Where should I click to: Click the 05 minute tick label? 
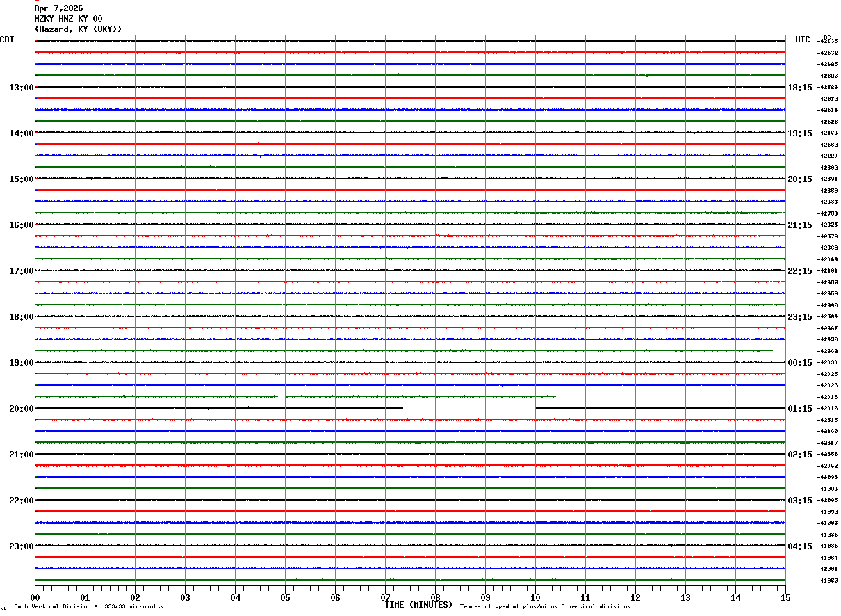[x=285, y=598]
